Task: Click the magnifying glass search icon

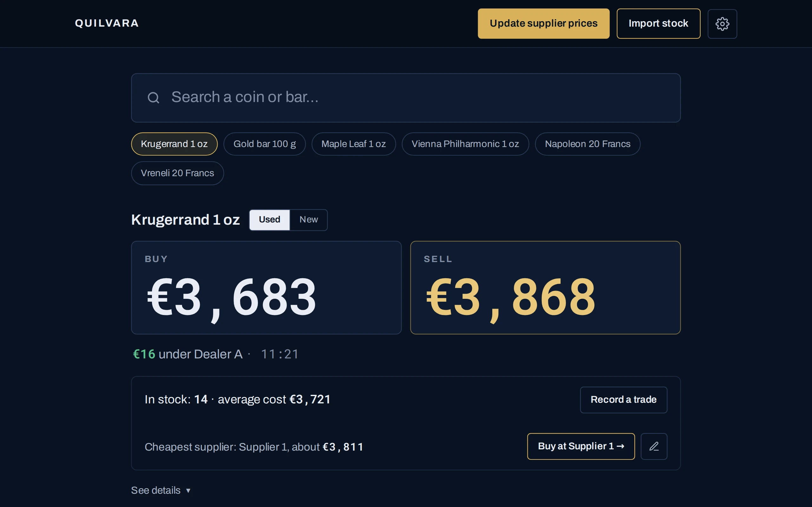Action: point(153,98)
